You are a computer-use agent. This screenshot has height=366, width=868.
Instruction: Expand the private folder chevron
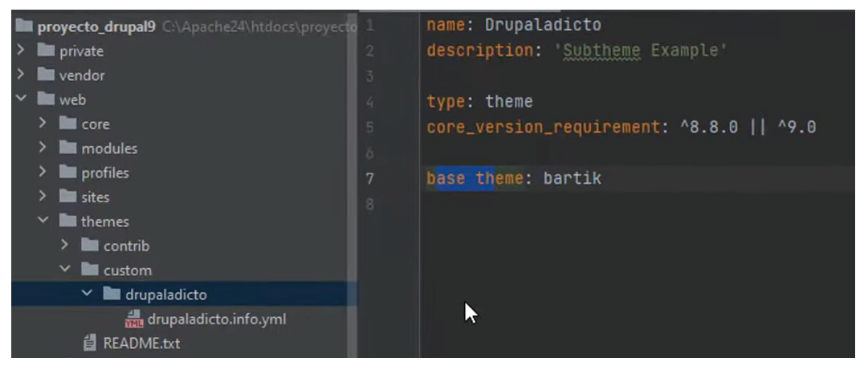[x=21, y=50]
